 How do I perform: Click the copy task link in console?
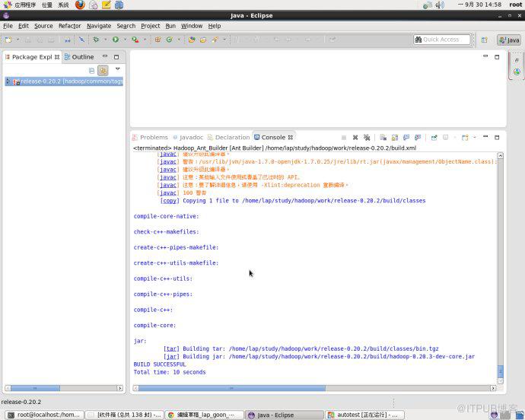pos(170,201)
